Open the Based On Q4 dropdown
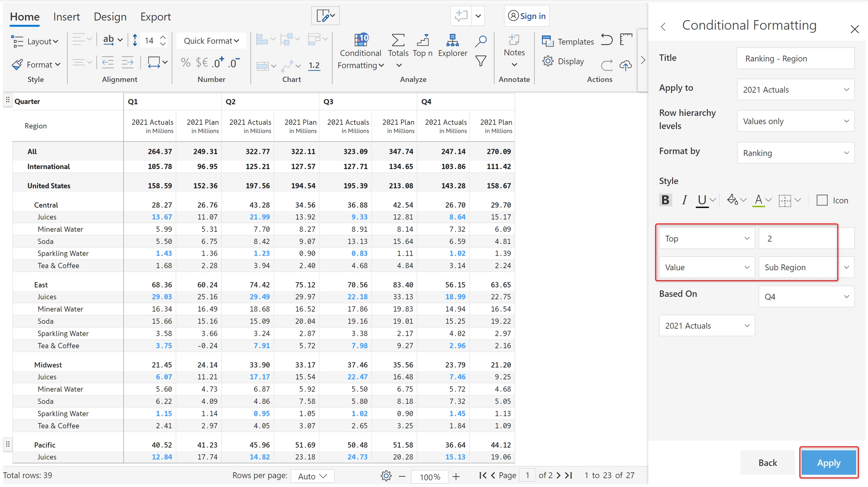Viewport: 868px width, 487px height. click(x=806, y=297)
